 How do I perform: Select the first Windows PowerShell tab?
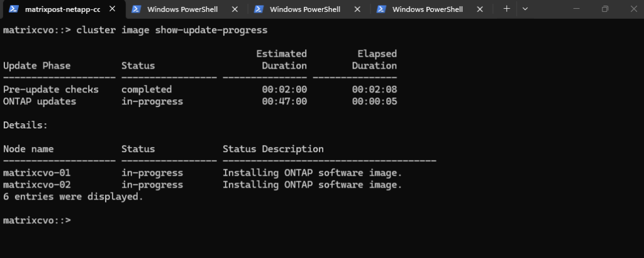tap(182, 9)
